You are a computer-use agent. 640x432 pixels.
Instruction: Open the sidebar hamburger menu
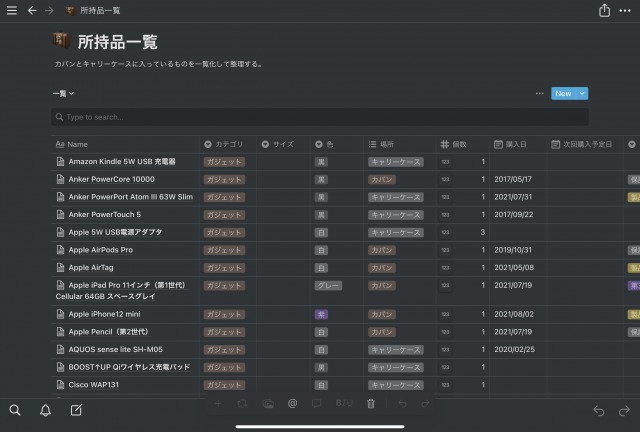(x=12, y=10)
